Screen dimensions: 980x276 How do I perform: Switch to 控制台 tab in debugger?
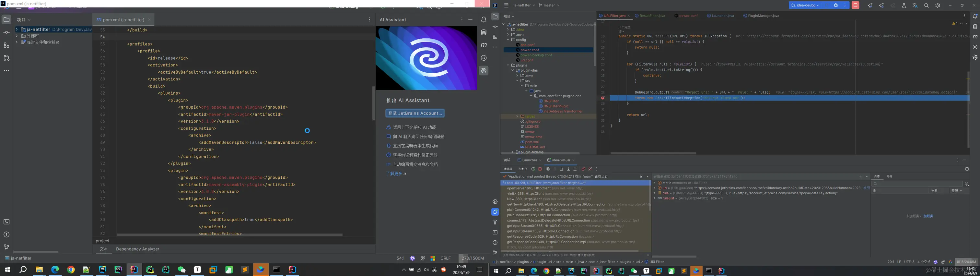(523, 169)
